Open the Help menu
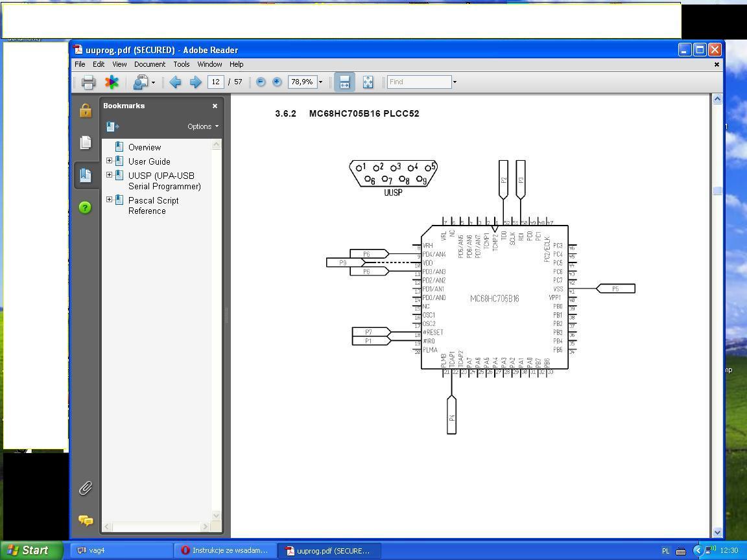Image resolution: width=747 pixels, height=560 pixels. click(236, 64)
